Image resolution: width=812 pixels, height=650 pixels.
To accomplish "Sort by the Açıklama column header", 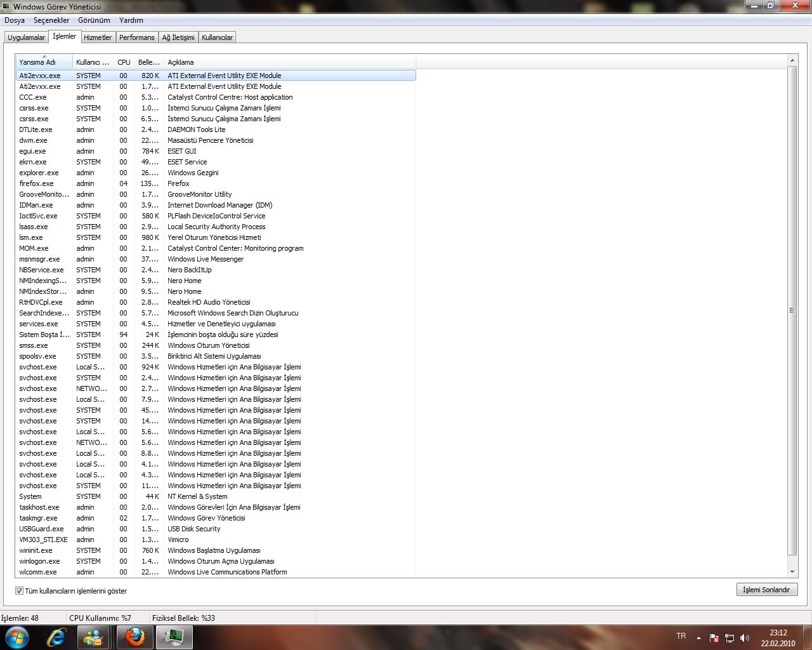I will click(x=290, y=62).
